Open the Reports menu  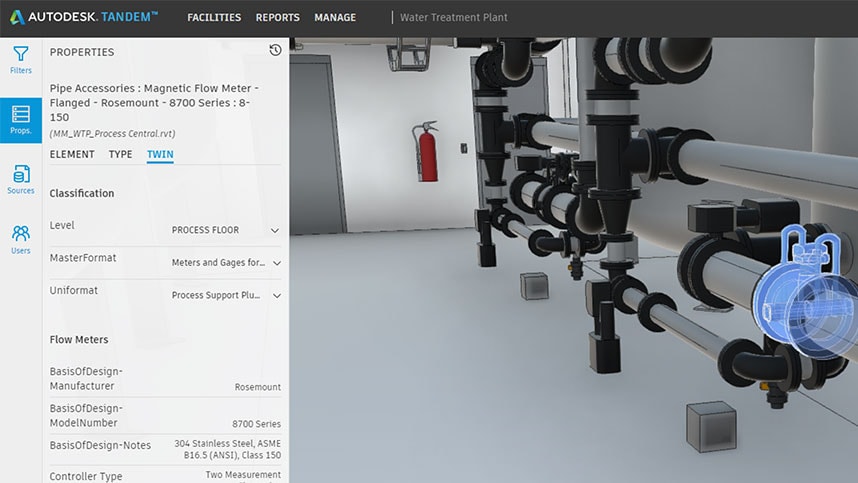pyautogui.click(x=277, y=18)
